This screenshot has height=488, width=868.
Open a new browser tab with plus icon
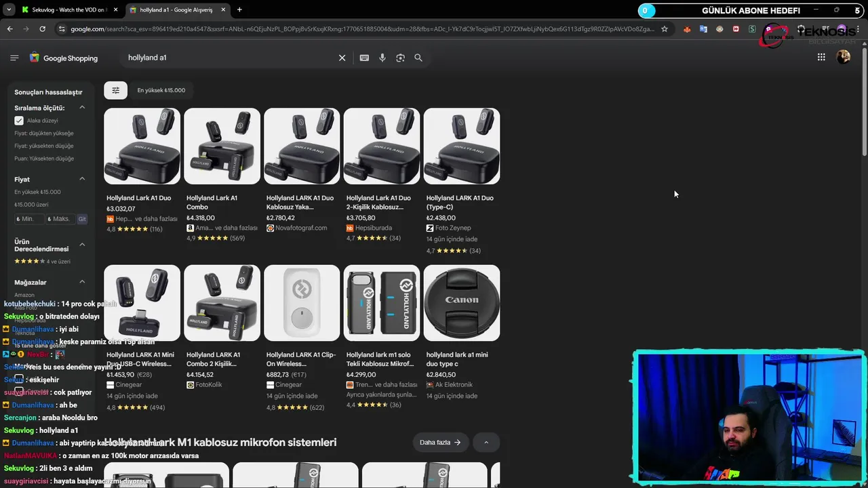(x=239, y=9)
